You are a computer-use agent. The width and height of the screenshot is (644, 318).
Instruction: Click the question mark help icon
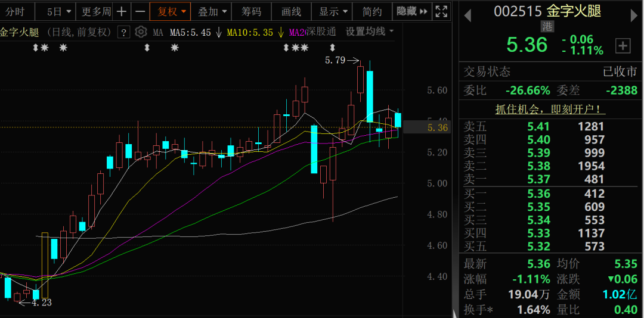pyautogui.click(x=123, y=32)
